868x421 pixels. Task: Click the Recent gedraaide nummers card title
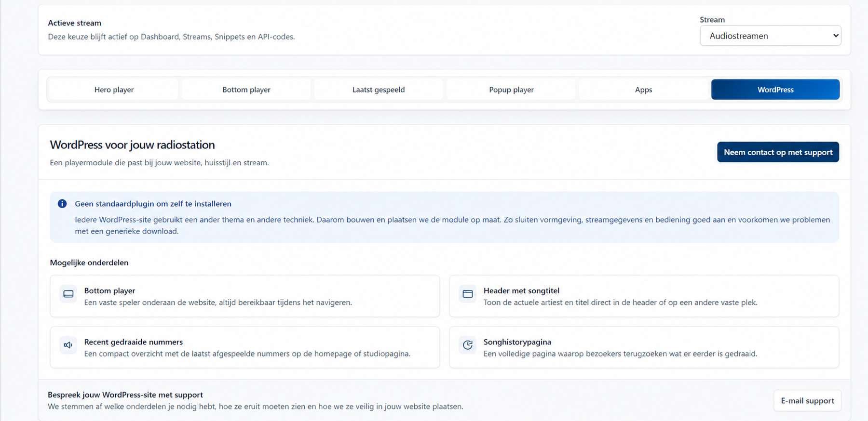(134, 342)
